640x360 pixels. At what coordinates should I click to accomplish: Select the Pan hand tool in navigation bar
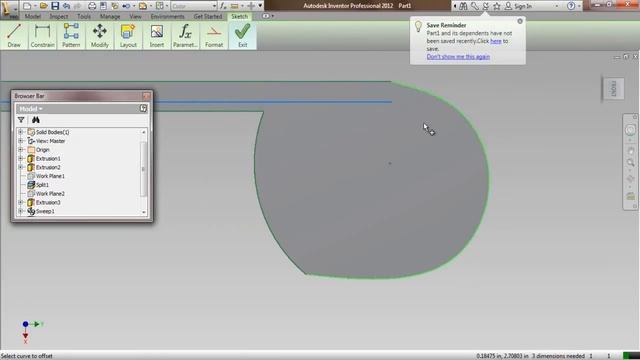point(630,151)
